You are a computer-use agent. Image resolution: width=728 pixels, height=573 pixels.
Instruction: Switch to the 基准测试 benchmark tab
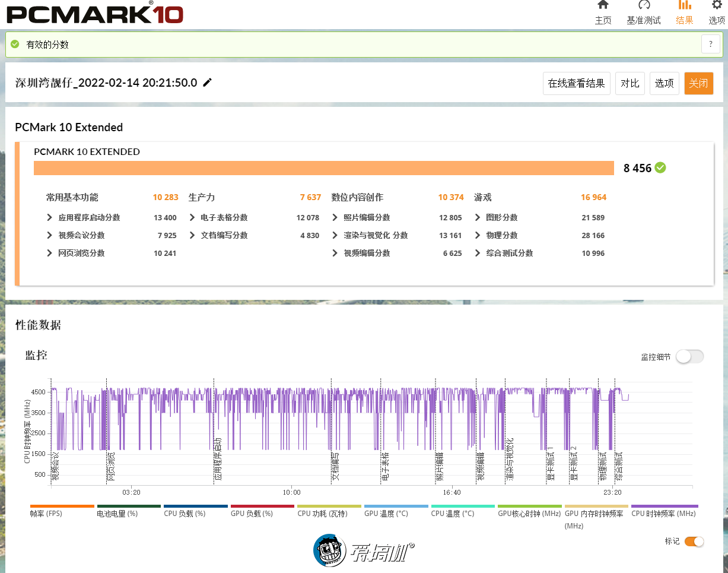(644, 13)
